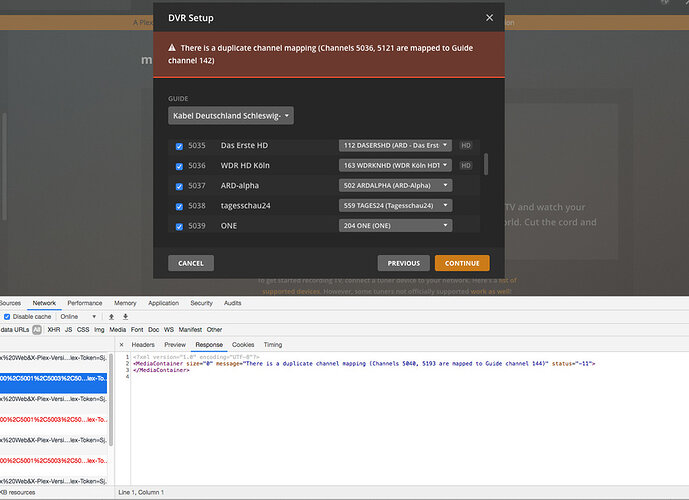Open the Cookies tab of request
The width and height of the screenshot is (689, 500).
[x=243, y=345]
